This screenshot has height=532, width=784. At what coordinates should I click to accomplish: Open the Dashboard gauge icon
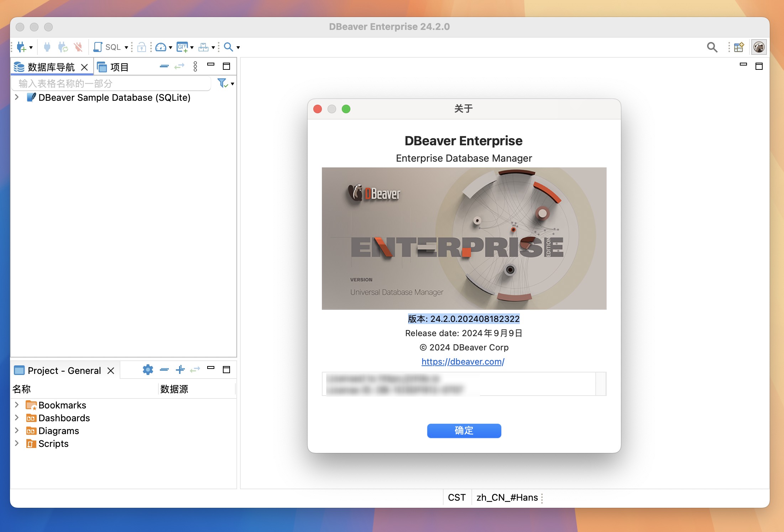[x=161, y=47]
